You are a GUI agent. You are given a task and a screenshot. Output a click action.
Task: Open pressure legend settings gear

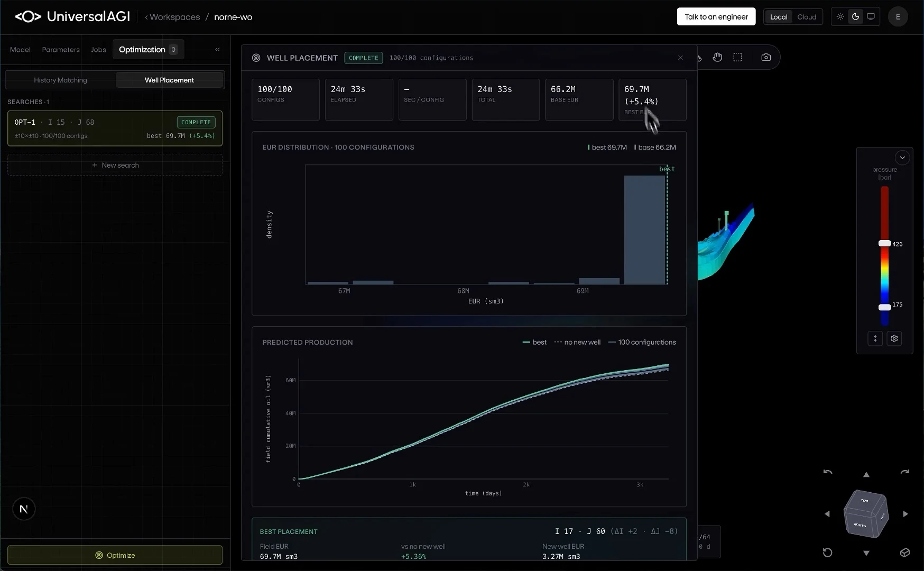[x=894, y=338]
